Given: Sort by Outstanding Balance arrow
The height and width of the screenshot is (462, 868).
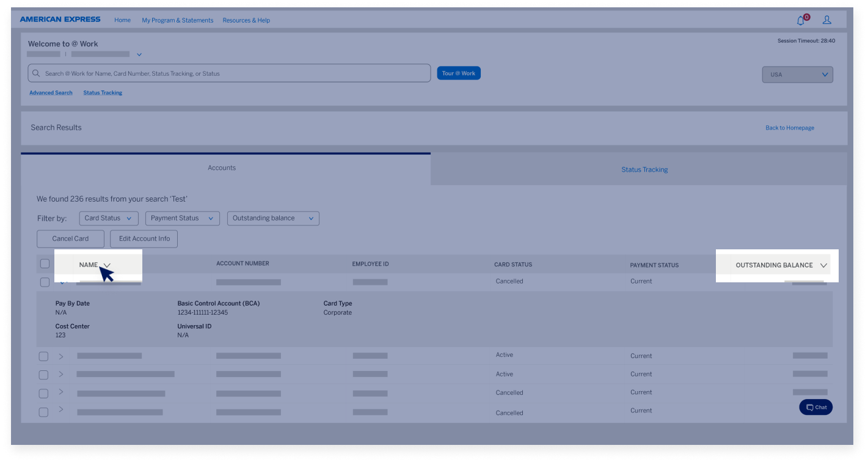Looking at the screenshot, I should click(x=823, y=265).
